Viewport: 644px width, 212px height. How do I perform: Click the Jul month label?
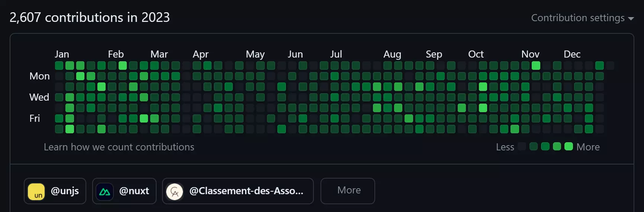[x=336, y=54]
